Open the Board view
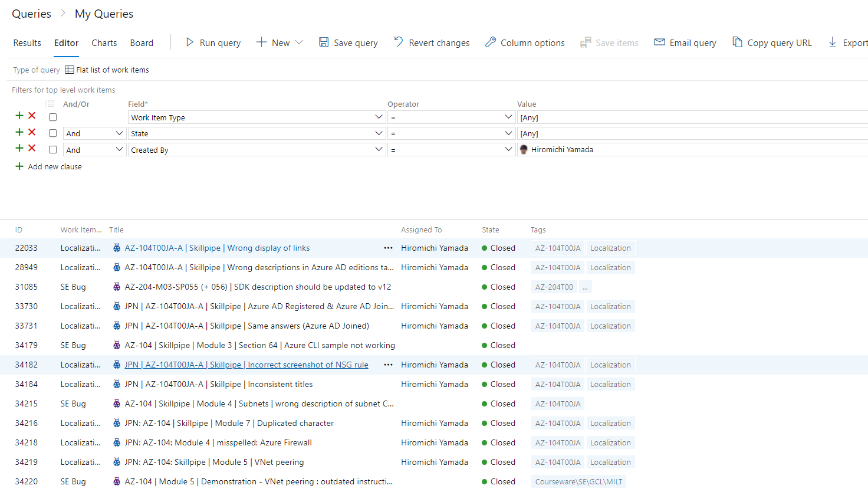 click(142, 42)
